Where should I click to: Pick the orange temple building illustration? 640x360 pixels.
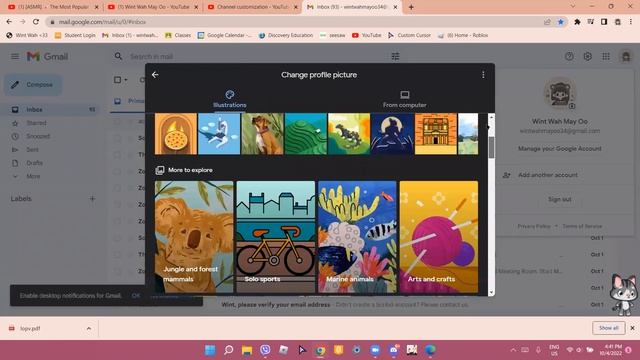[436, 134]
